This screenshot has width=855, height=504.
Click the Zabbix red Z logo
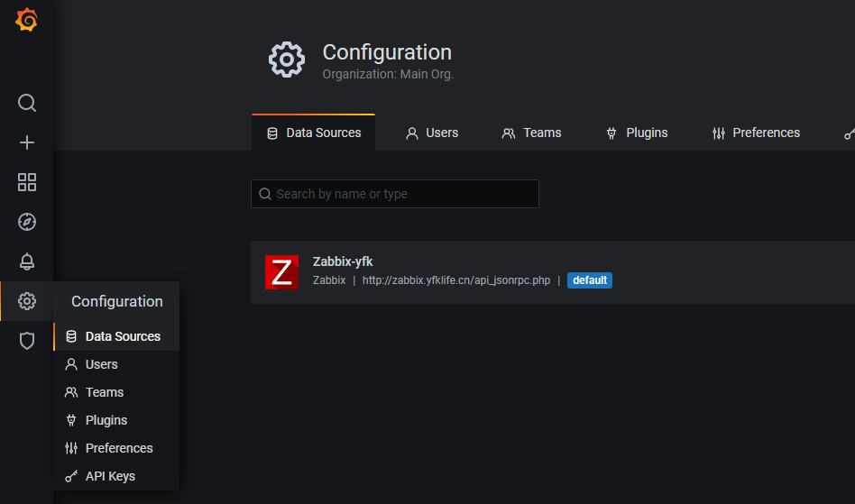coord(281,272)
